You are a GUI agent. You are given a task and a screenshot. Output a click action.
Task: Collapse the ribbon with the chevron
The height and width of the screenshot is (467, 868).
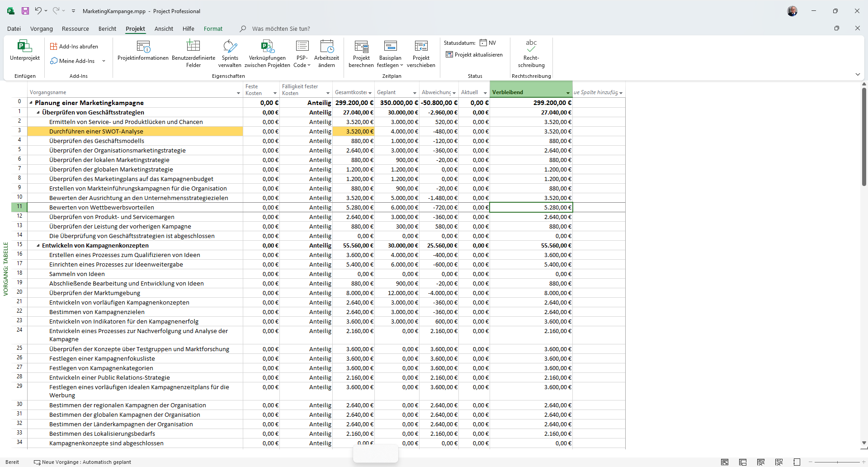[x=858, y=74]
